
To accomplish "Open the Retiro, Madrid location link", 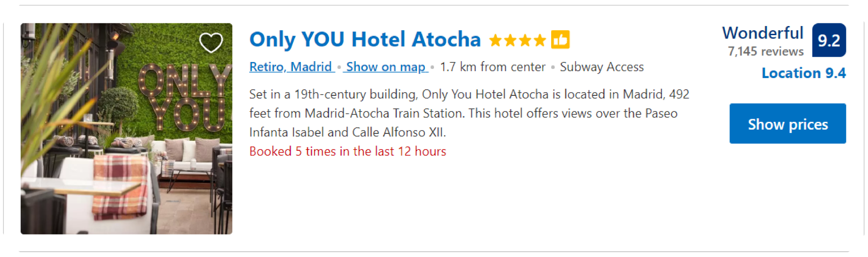I will [291, 67].
